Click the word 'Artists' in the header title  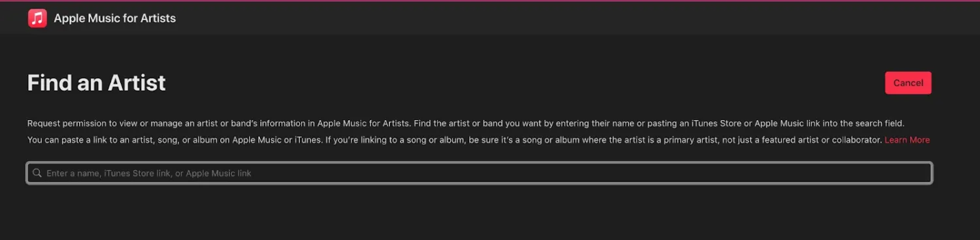point(159,18)
